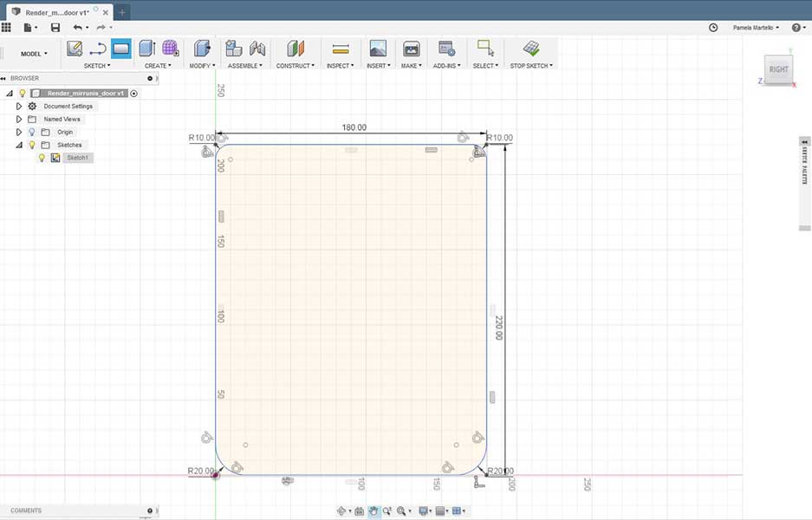812x520 pixels.
Task: Open the INSPECT menu
Action: click(x=341, y=66)
